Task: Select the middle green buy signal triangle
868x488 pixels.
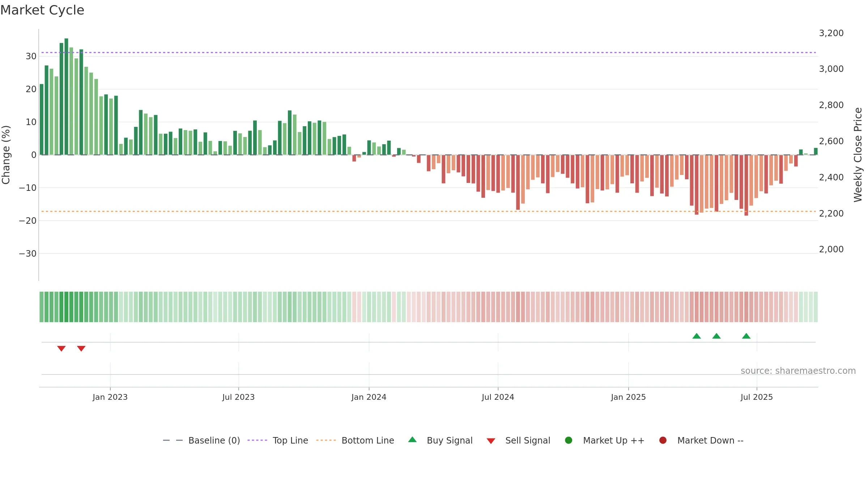Action: 716,336
